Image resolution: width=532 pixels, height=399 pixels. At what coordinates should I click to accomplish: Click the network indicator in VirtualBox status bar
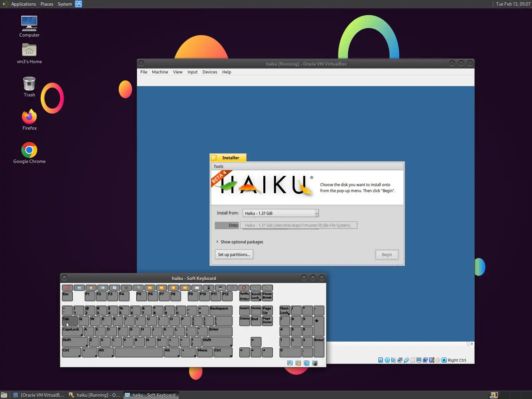tap(400, 360)
